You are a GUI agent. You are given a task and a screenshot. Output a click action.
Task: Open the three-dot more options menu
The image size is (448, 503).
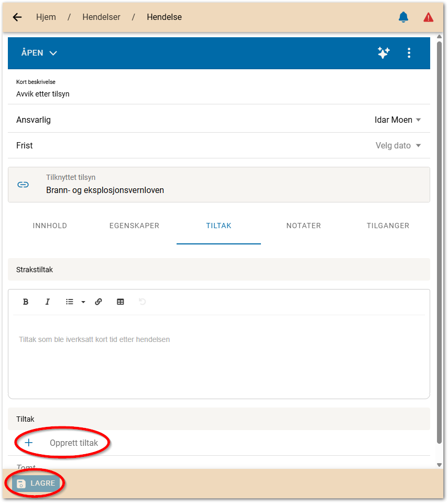click(409, 53)
